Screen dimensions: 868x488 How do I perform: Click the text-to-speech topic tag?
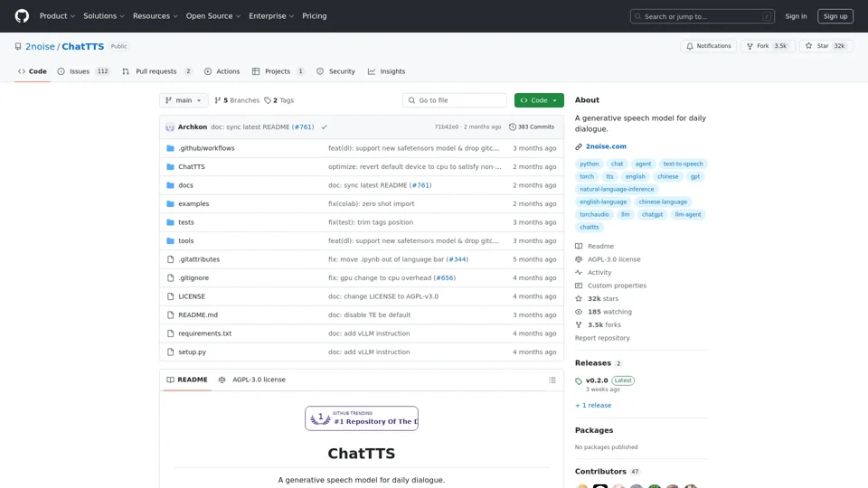683,164
